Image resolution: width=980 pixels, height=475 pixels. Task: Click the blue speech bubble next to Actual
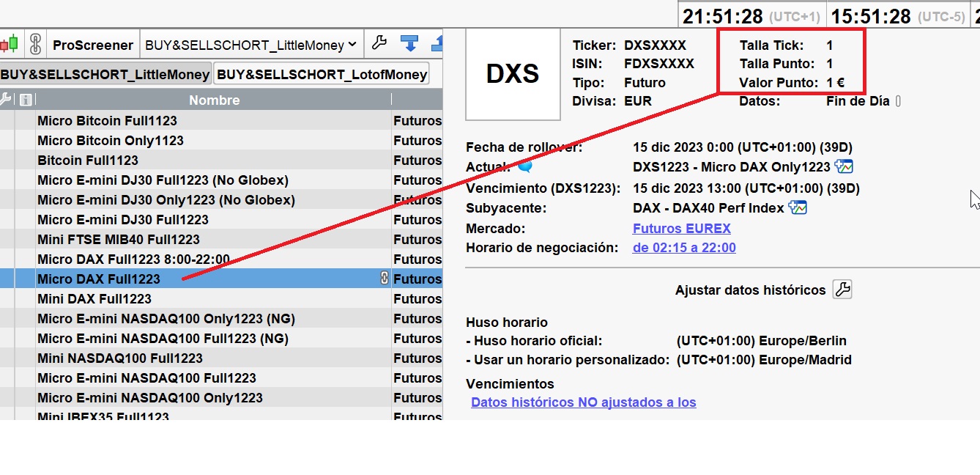point(524,166)
